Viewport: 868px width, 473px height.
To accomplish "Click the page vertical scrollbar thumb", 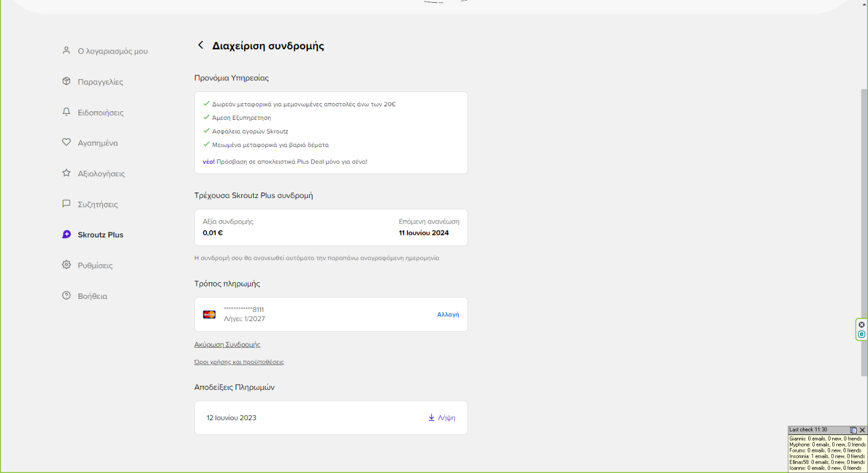I will tap(864, 232).
